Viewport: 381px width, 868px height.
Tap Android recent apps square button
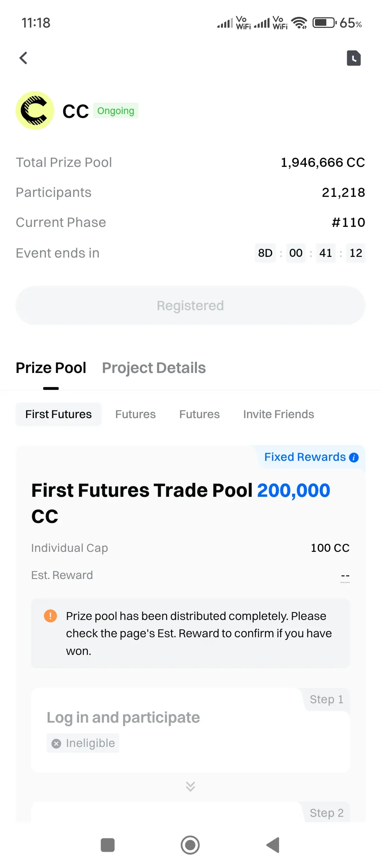(x=108, y=845)
